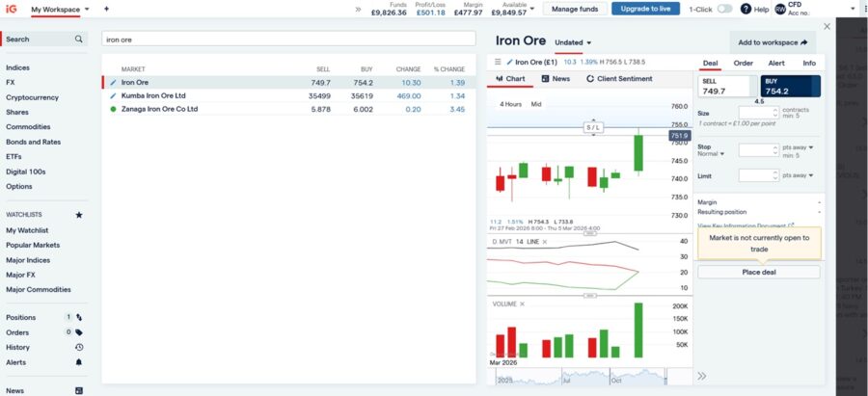Viewport: 868px width, 396px height.
Task: Open the 4 Hours timeframe selector
Action: point(510,104)
